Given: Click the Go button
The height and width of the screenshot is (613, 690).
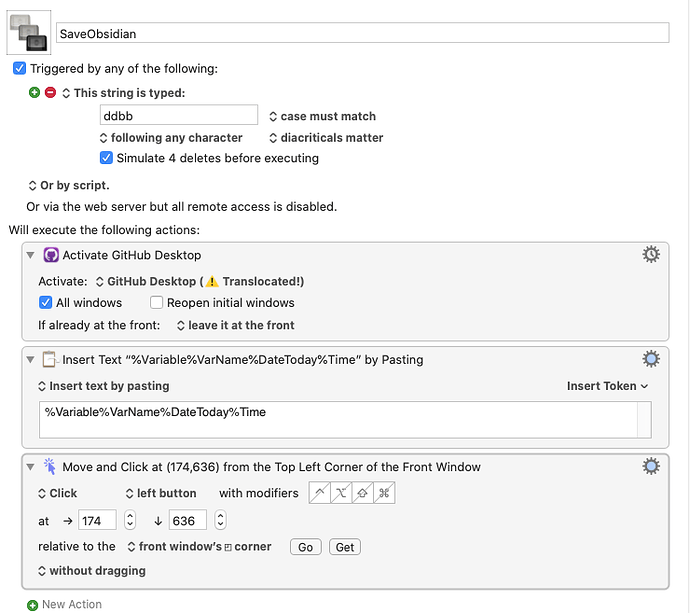Looking at the screenshot, I should point(306,547).
